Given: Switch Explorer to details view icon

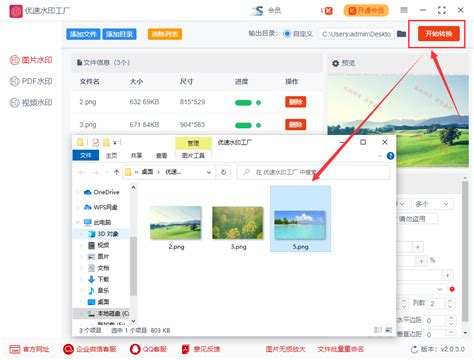Looking at the screenshot, I should point(378,330).
